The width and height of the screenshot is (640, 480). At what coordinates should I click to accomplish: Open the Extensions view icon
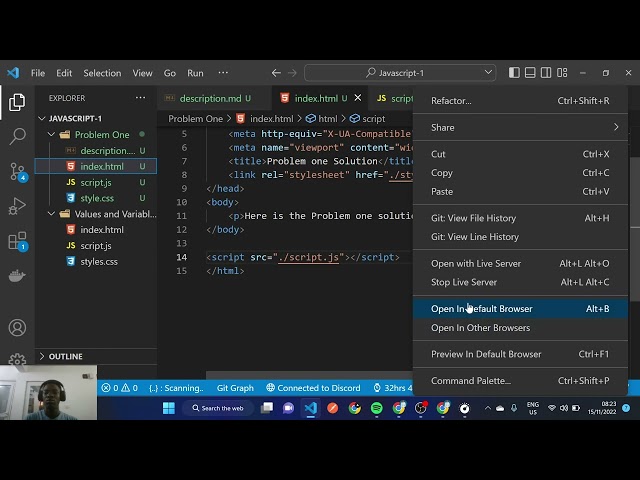coord(18,241)
